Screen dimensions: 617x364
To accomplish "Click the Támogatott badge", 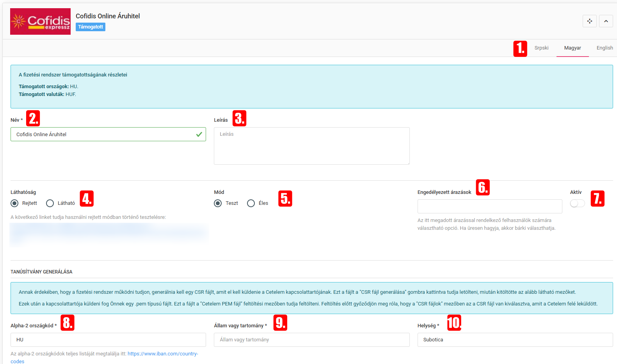I will click(91, 27).
